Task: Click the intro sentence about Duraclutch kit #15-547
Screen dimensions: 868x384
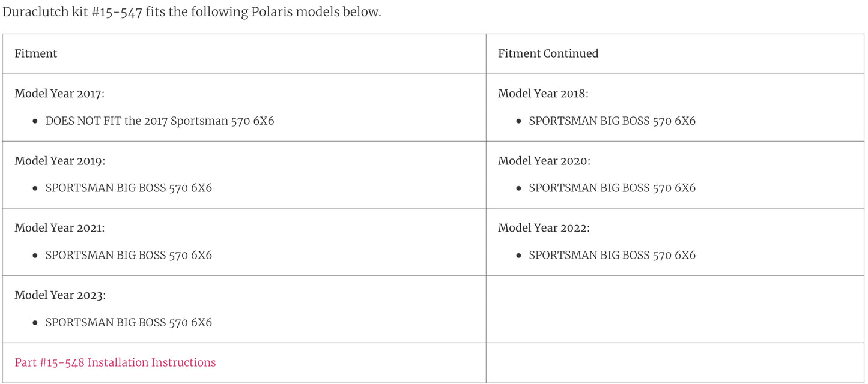Action: coord(192,12)
